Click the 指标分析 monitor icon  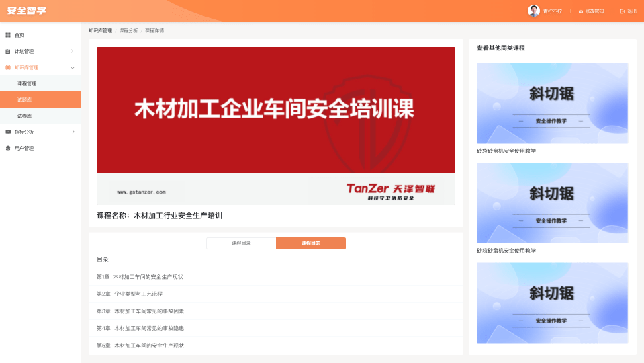coord(8,132)
